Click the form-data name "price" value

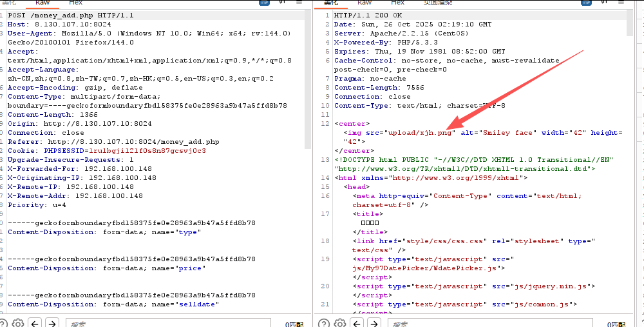tap(190, 268)
